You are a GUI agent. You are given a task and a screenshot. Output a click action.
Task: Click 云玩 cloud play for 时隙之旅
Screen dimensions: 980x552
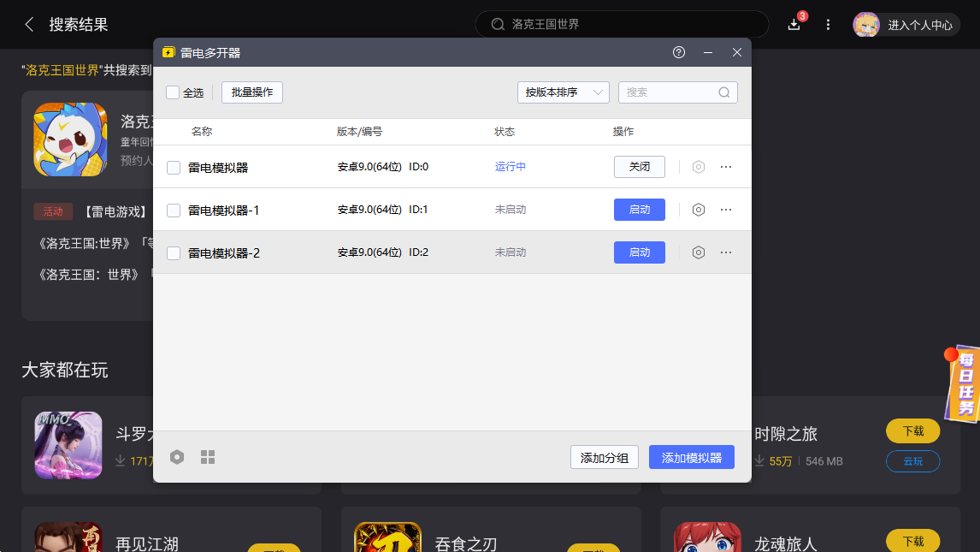point(913,461)
